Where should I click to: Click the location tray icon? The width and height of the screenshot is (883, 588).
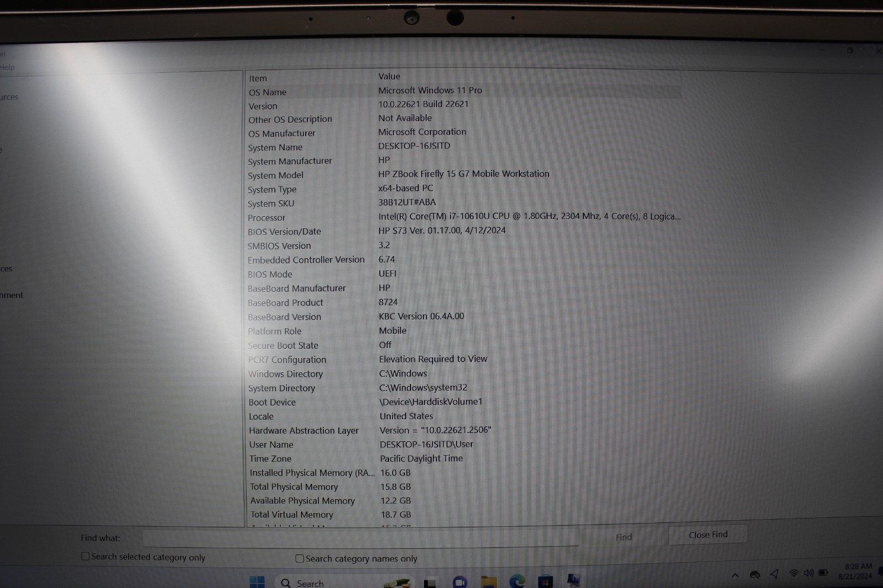pyautogui.click(x=774, y=574)
